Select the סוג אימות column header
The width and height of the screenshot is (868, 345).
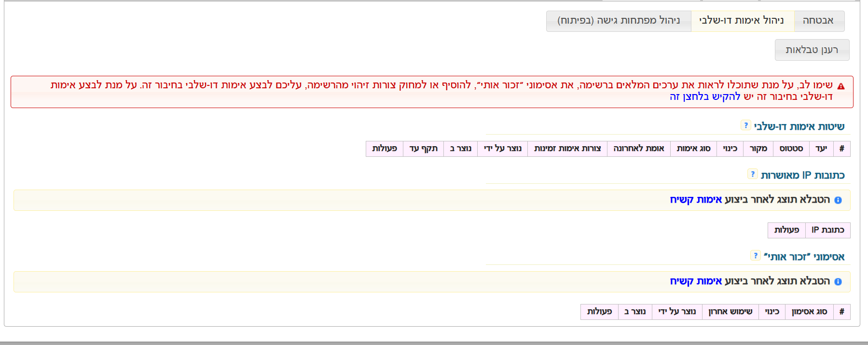[693, 149]
